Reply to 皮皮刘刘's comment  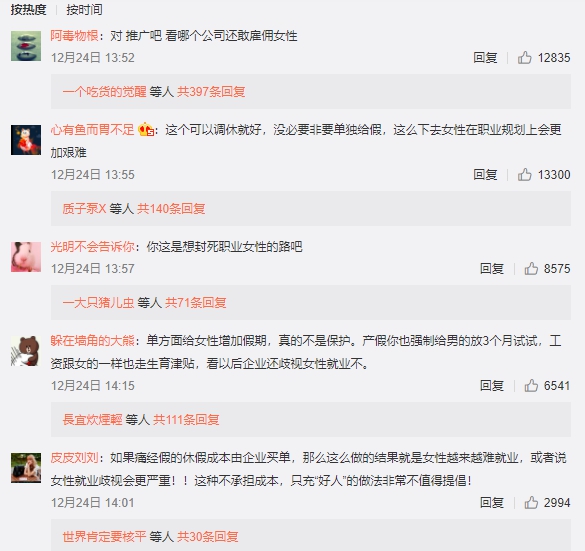pyautogui.click(x=492, y=503)
